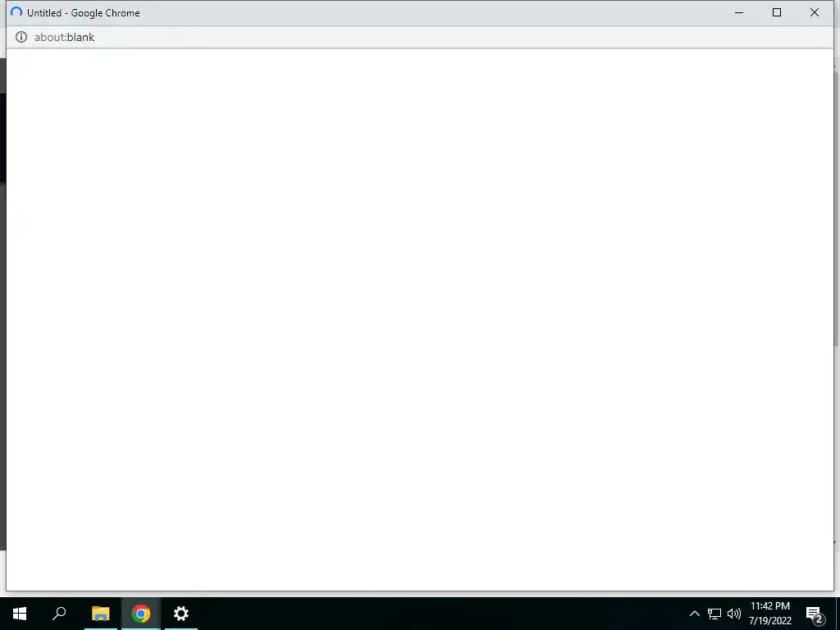Click the site information icon beside about:blank
The image size is (840, 630).
click(21, 37)
